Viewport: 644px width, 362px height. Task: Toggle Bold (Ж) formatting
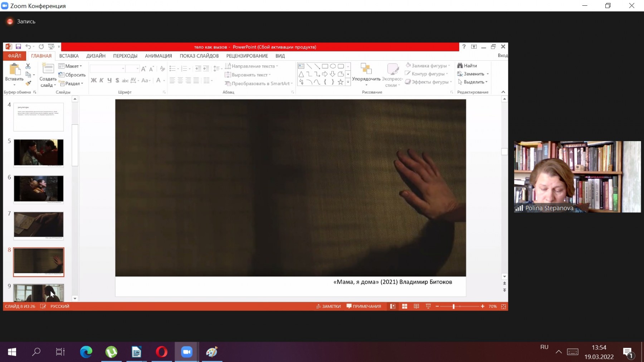(93, 80)
